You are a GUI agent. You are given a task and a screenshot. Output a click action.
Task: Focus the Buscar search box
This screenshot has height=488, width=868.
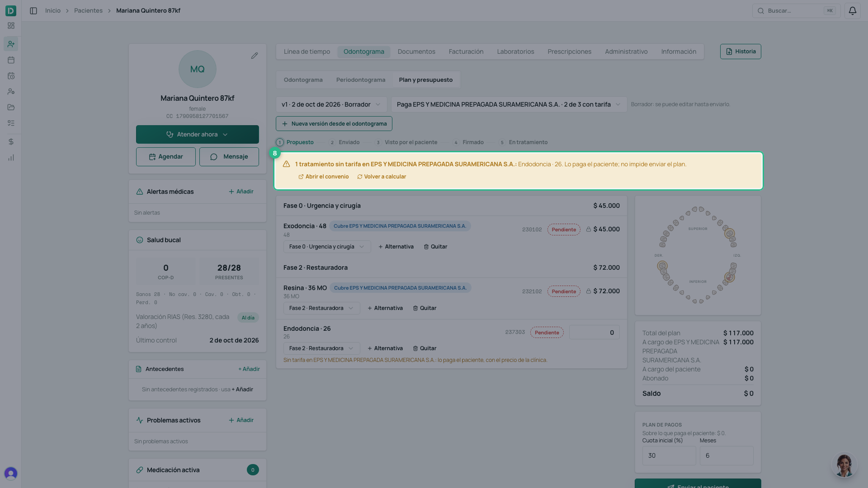pos(796,11)
